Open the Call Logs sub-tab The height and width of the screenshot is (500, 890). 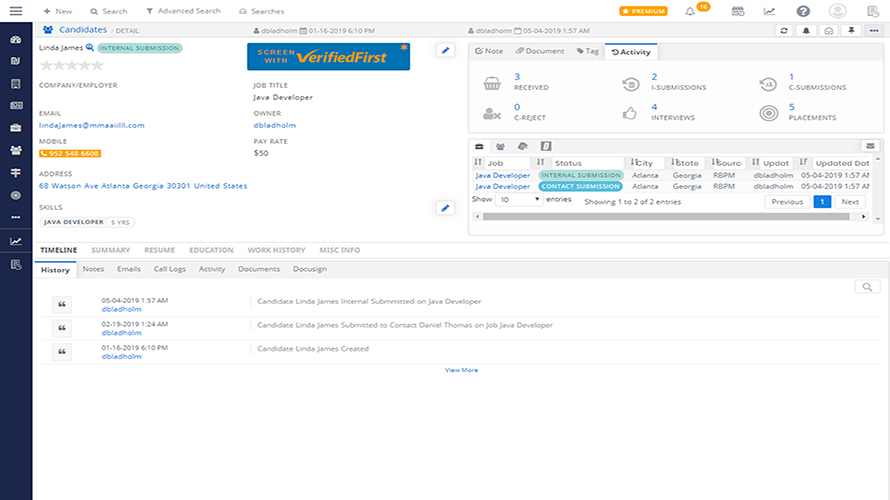[170, 269]
